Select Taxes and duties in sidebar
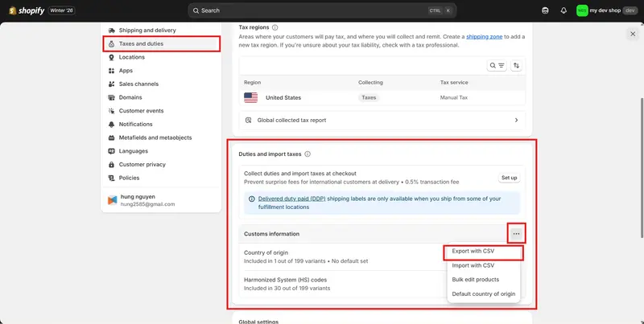This screenshot has height=324, width=644. pyautogui.click(x=161, y=43)
